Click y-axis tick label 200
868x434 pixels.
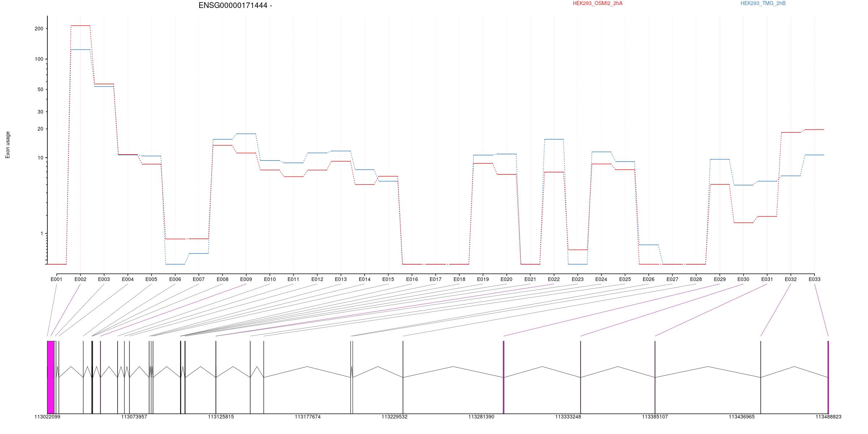pyautogui.click(x=39, y=29)
